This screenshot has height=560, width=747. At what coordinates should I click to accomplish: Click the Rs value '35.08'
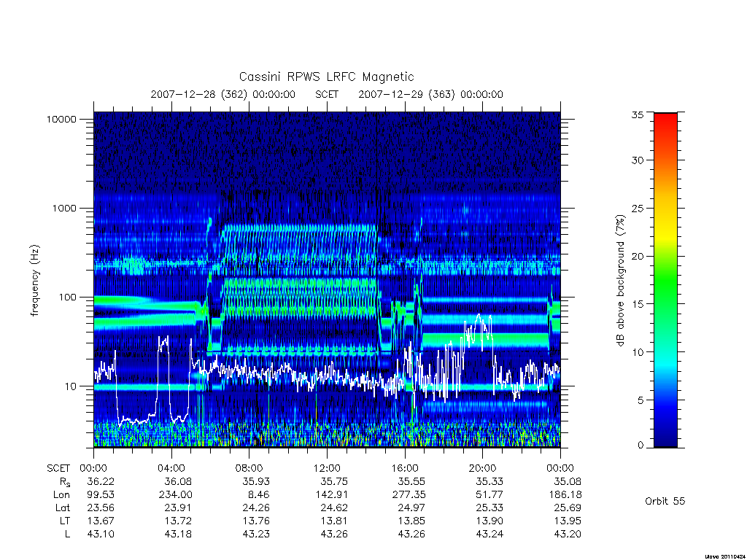568,481
